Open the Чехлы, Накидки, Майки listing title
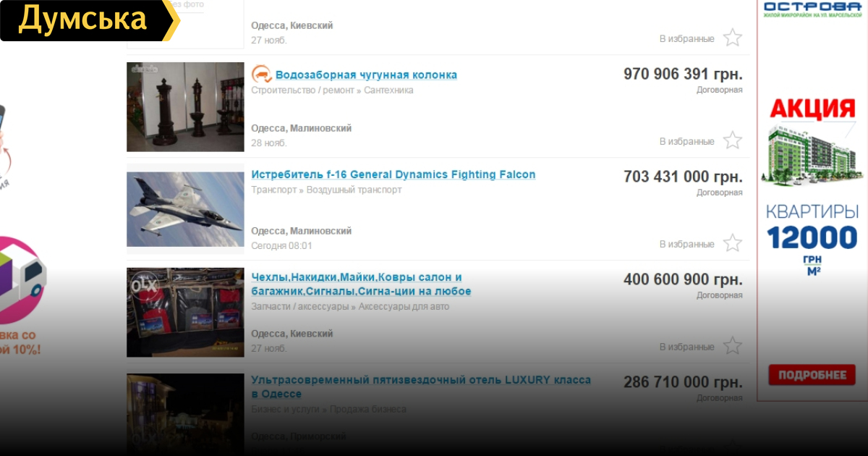This screenshot has height=456, width=868. coord(361,284)
